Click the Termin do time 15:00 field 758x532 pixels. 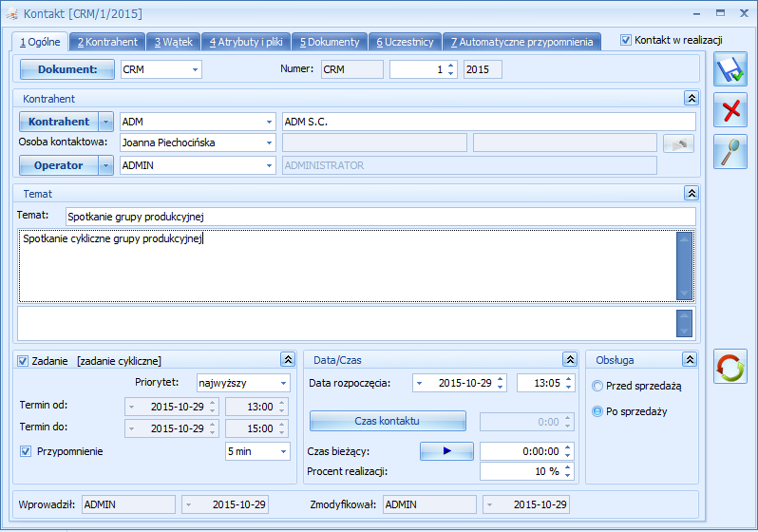[256, 429]
